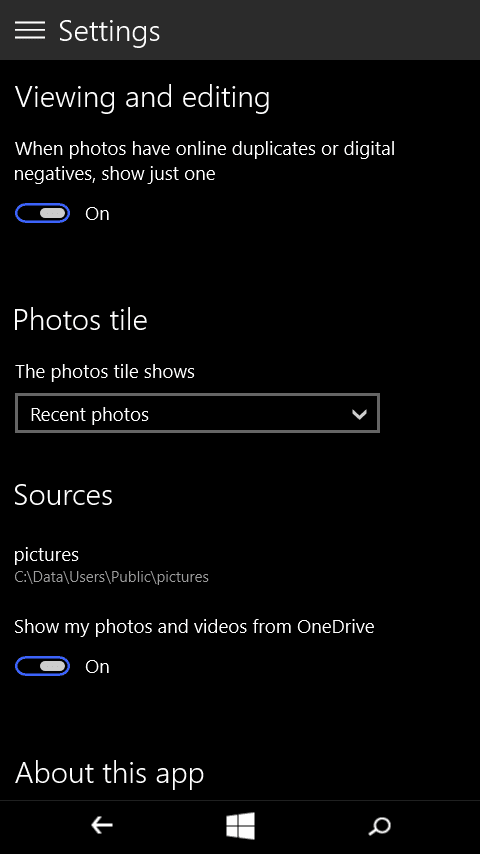Image resolution: width=480 pixels, height=854 pixels.
Task: Click the Photos tile section heading
Action: pyautogui.click(x=81, y=320)
